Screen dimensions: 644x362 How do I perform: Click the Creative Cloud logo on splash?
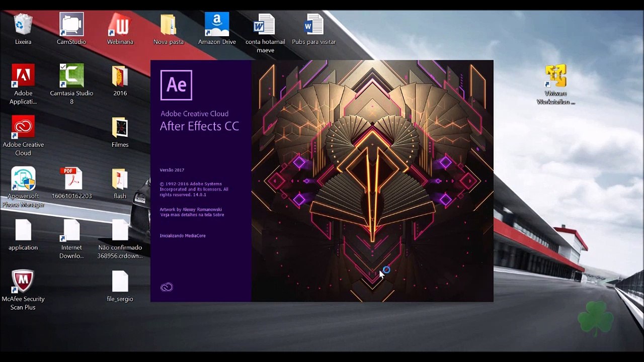167,287
